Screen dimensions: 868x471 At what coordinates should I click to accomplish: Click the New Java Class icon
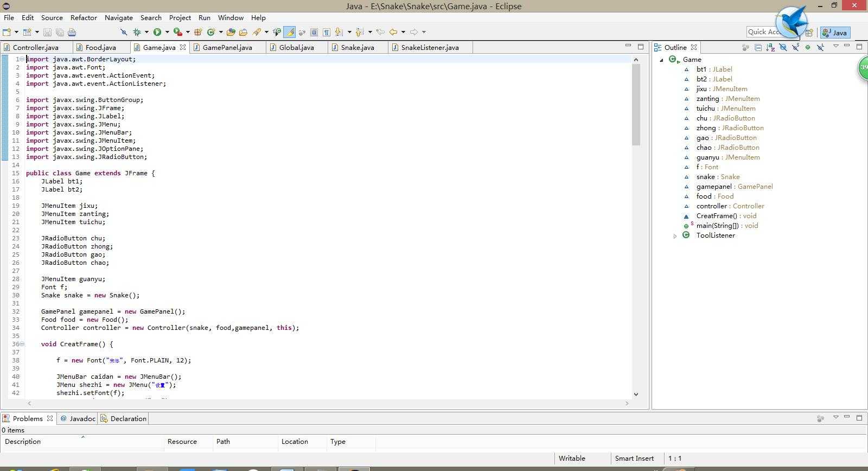210,32
